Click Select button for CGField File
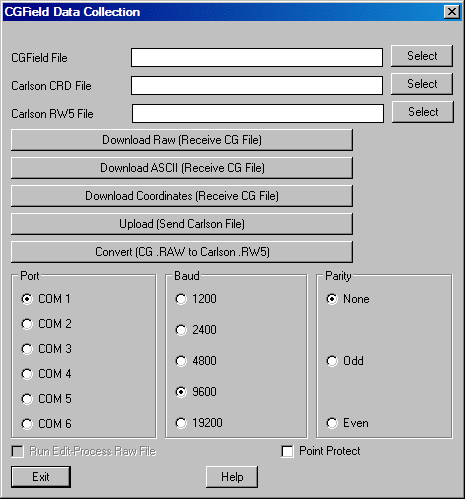 [422, 56]
